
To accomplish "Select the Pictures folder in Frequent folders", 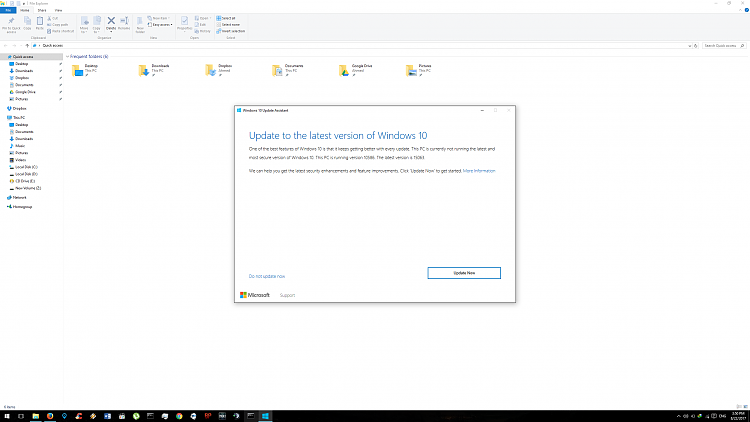I will tap(419, 70).
